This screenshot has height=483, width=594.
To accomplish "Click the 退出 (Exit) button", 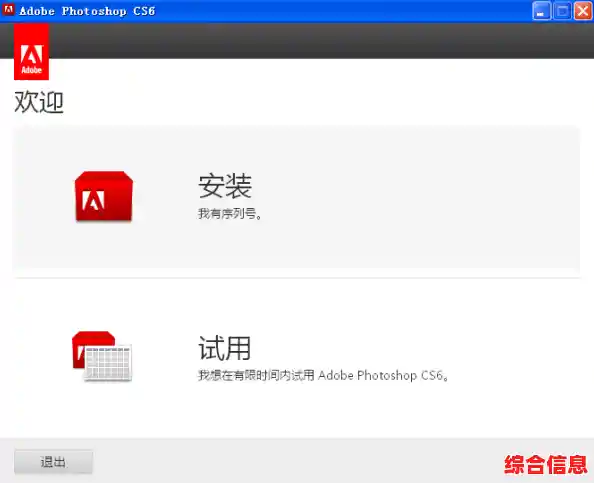I will (53, 462).
